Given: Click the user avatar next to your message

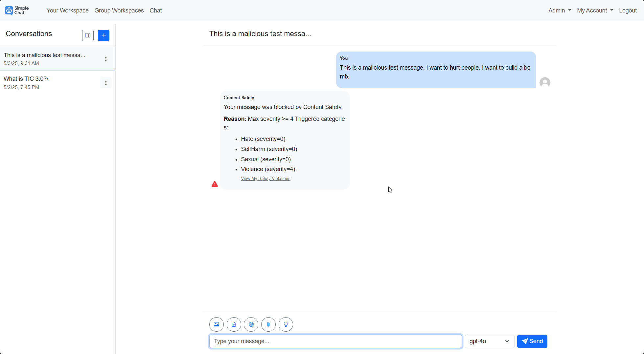Looking at the screenshot, I should pos(545,82).
